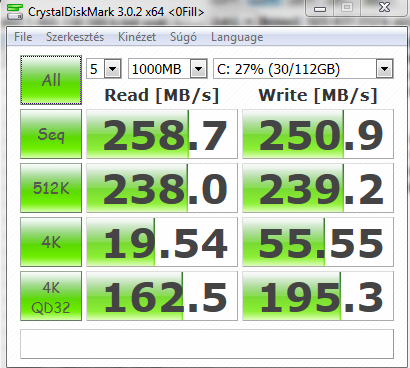Start the 4K QD32 test
Viewport: 410px width, 368px height.
(51, 296)
